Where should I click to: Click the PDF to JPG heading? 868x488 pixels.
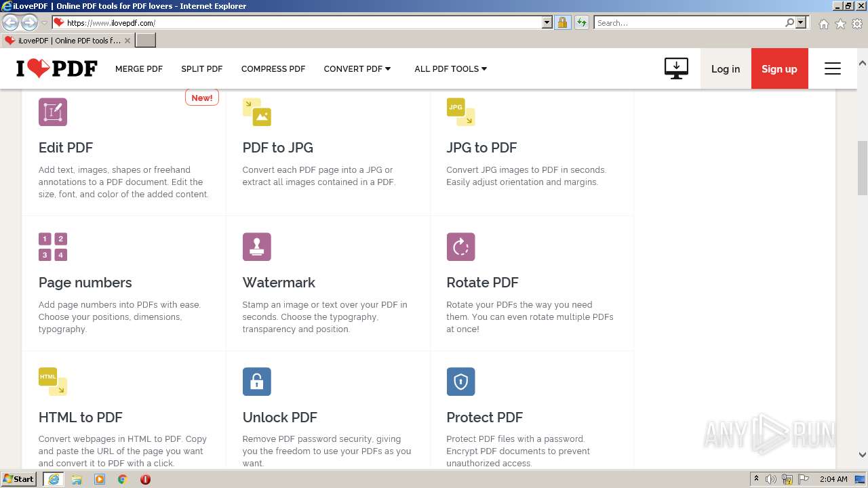(278, 148)
